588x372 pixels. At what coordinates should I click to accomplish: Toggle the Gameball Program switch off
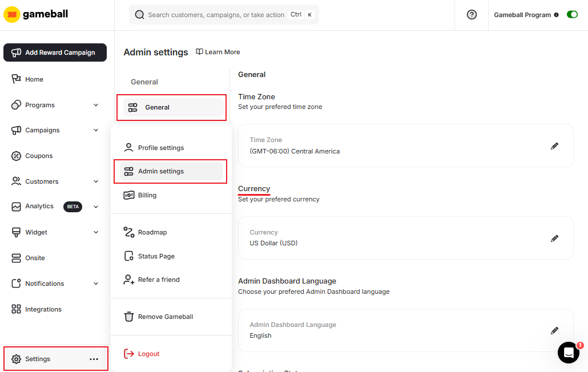[x=572, y=14]
